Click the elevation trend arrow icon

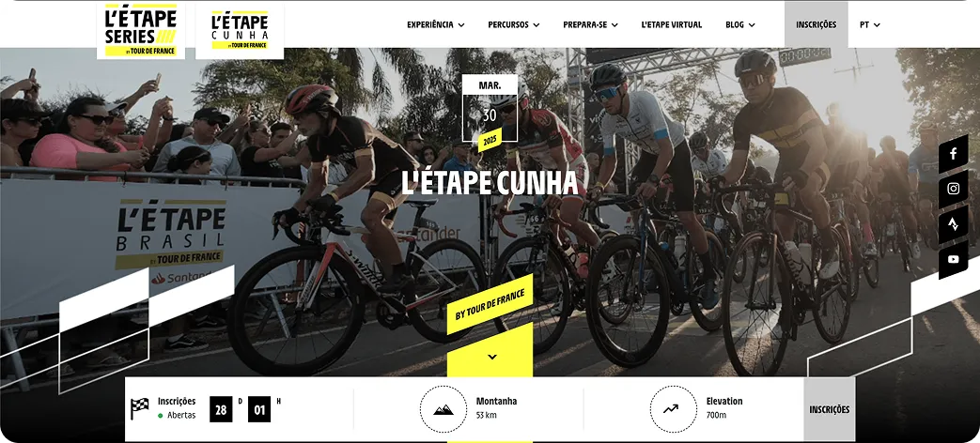pos(673,409)
